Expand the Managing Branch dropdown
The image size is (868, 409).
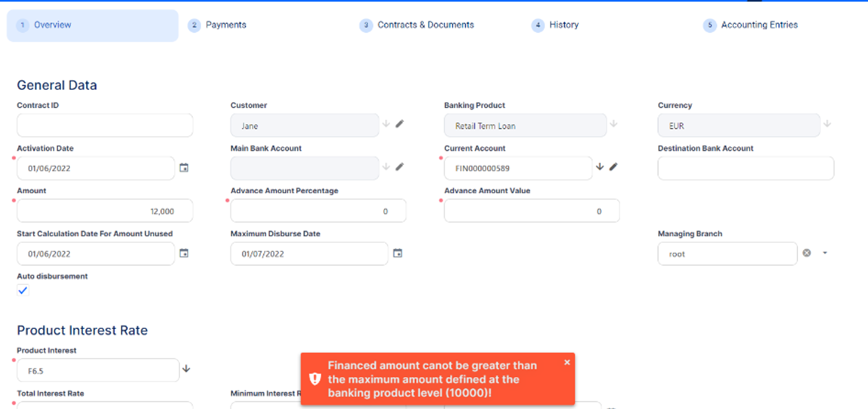pyautogui.click(x=825, y=253)
